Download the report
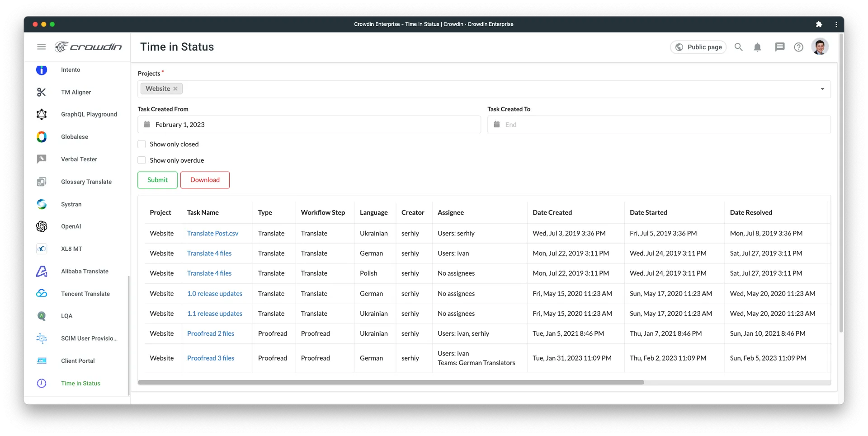Screen dimensions: 868x436 pos(205,180)
